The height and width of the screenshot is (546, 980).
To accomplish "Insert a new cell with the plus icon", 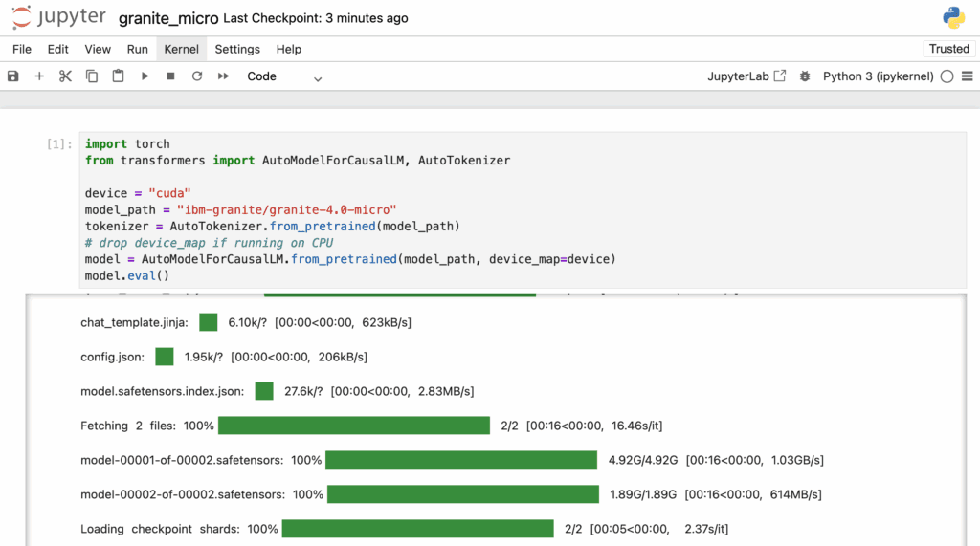I will 39,76.
